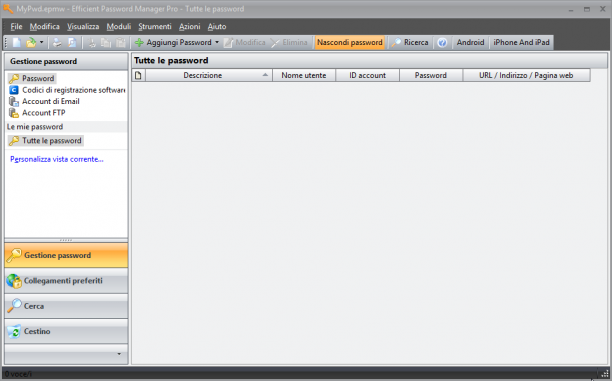This screenshot has height=381, width=612.
Task: Minimize the Efficient Password Manager window
Action: pos(571,9)
